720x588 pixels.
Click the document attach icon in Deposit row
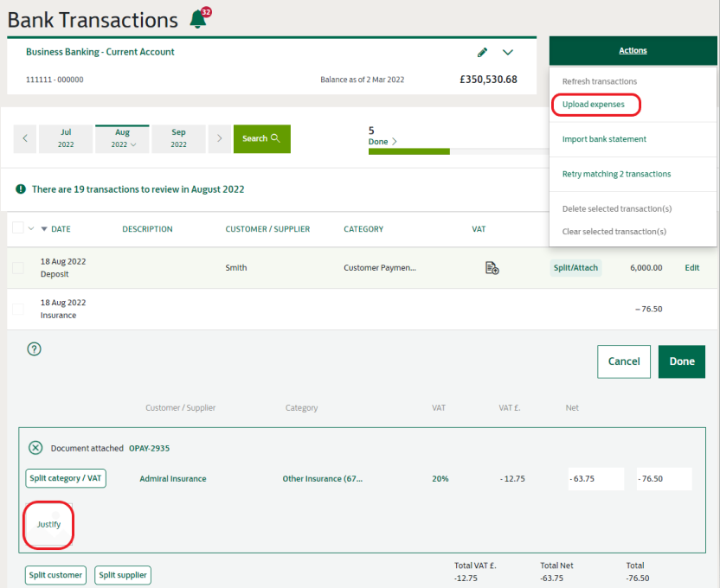tap(492, 268)
